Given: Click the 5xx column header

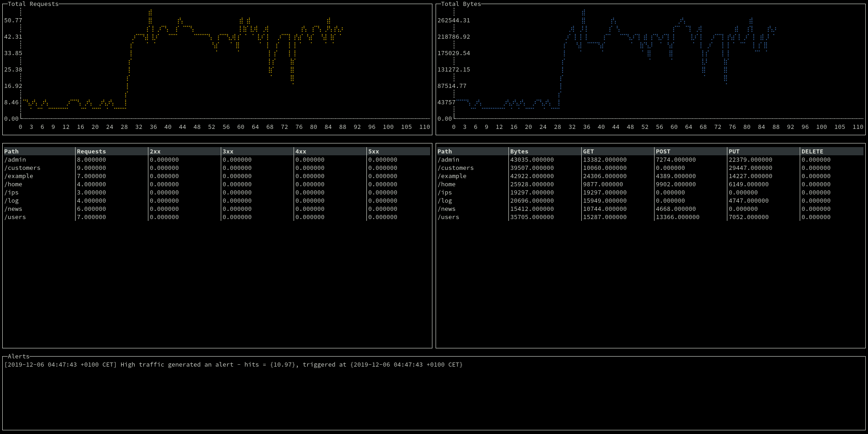Looking at the screenshot, I should (x=374, y=151).
